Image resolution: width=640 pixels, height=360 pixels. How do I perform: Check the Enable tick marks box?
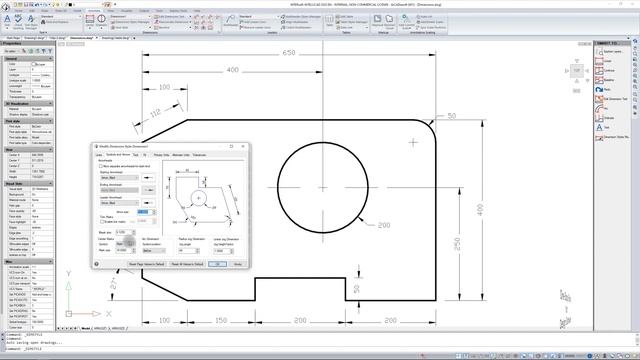click(102, 222)
